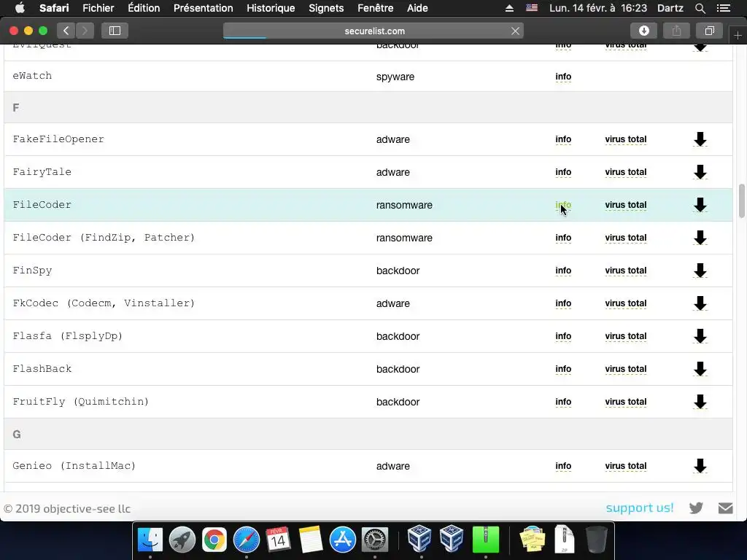Image resolution: width=747 pixels, height=560 pixels.
Task: Download the Genieo sample
Action: [x=700, y=466]
